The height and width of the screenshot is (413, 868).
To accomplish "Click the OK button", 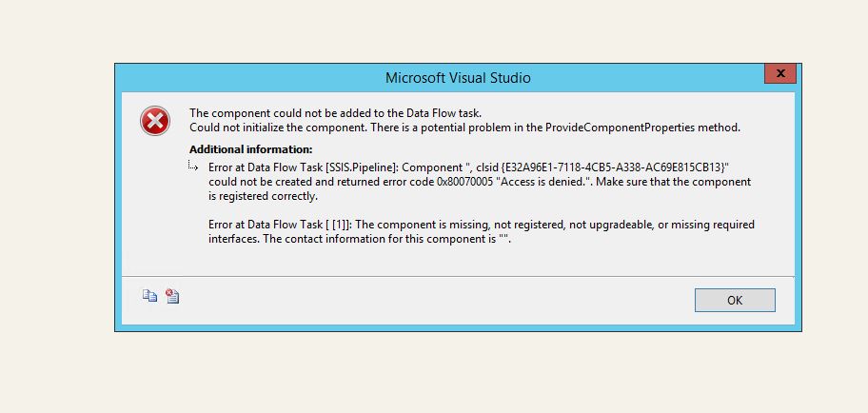I will tap(735, 300).
